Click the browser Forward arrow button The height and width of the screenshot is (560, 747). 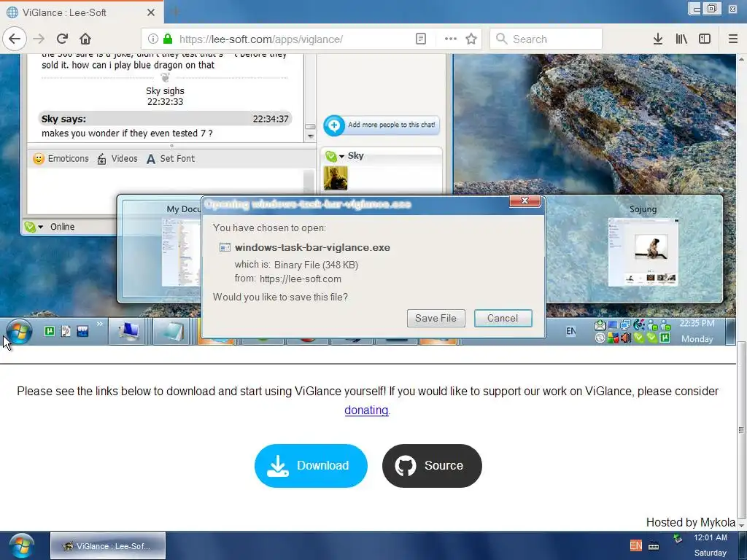coord(39,39)
